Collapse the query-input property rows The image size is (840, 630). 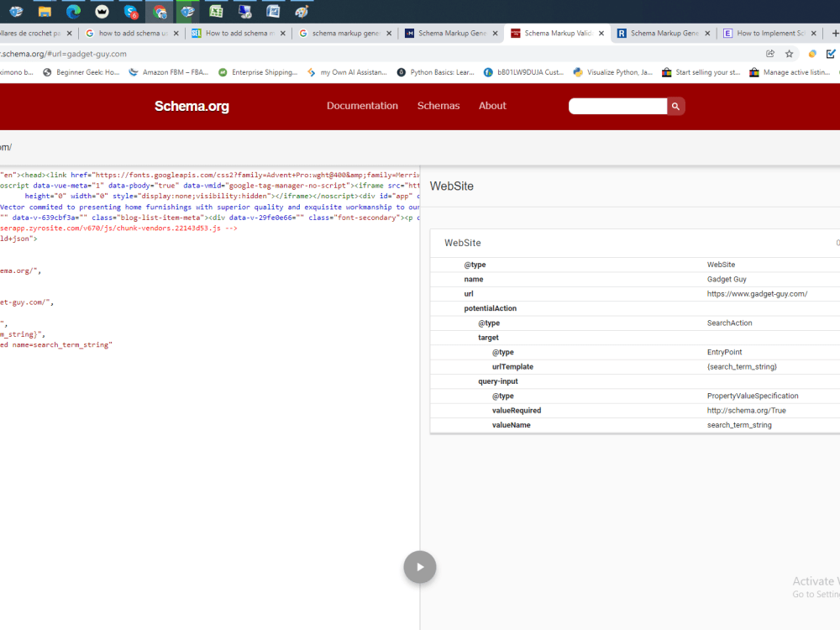click(496, 381)
